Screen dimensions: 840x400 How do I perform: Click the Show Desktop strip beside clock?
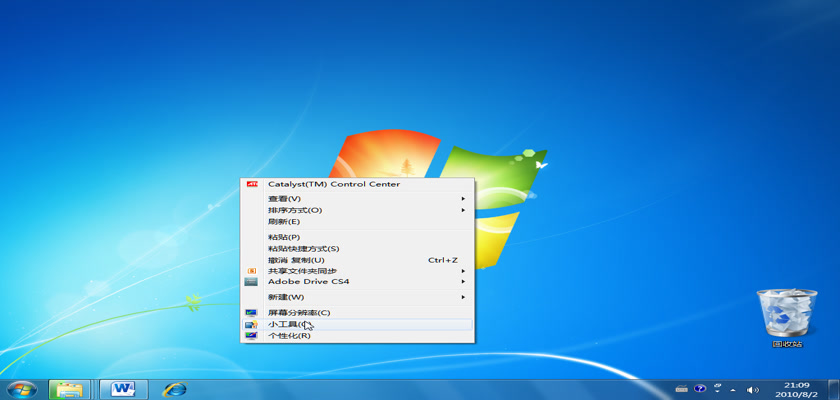pos(835,389)
